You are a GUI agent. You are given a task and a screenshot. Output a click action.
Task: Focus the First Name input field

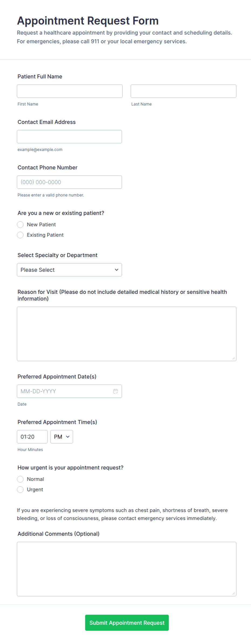click(70, 91)
